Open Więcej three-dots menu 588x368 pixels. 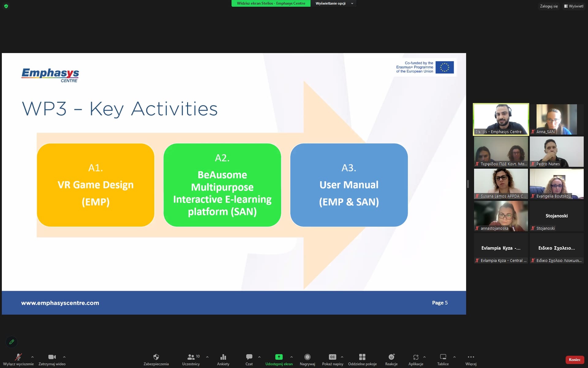click(x=471, y=357)
